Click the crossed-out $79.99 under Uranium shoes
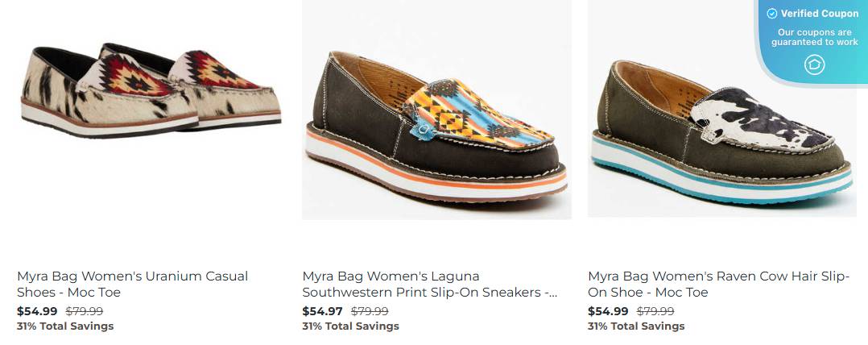868x345 pixels. click(84, 311)
